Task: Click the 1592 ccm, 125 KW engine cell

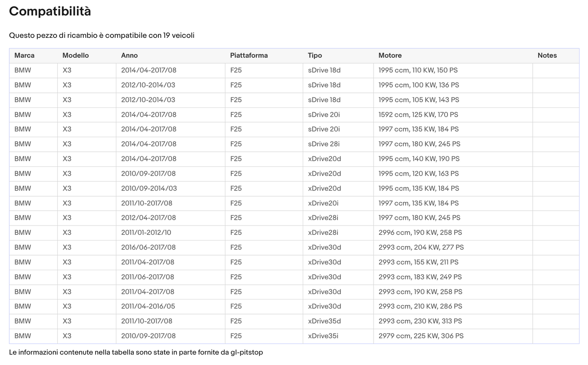Action: click(418, 115)
